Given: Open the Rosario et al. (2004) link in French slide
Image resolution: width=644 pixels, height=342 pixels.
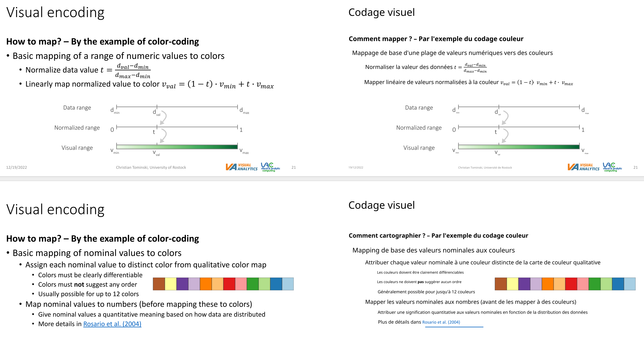Looking at the screenshot, I should click(x=441, y=322).
